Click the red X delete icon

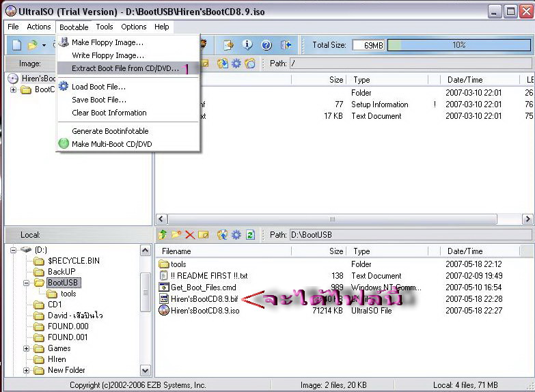[x=190, y=235]
